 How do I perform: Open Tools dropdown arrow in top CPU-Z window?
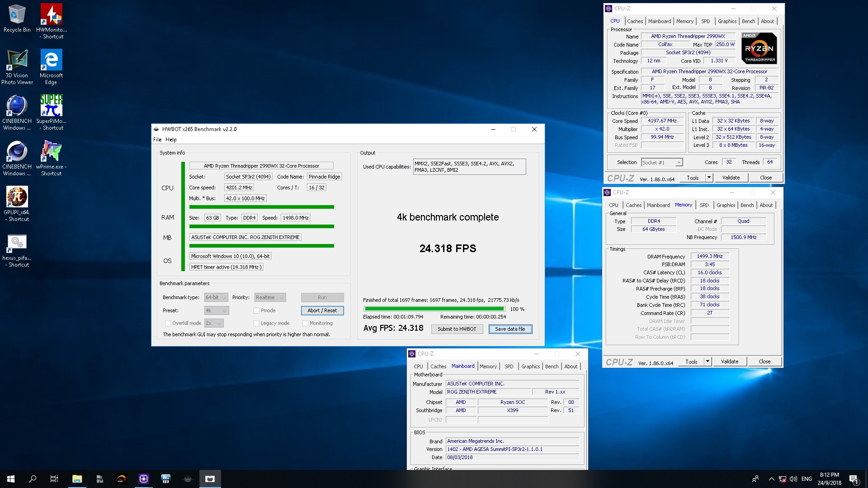pos(709,178)
